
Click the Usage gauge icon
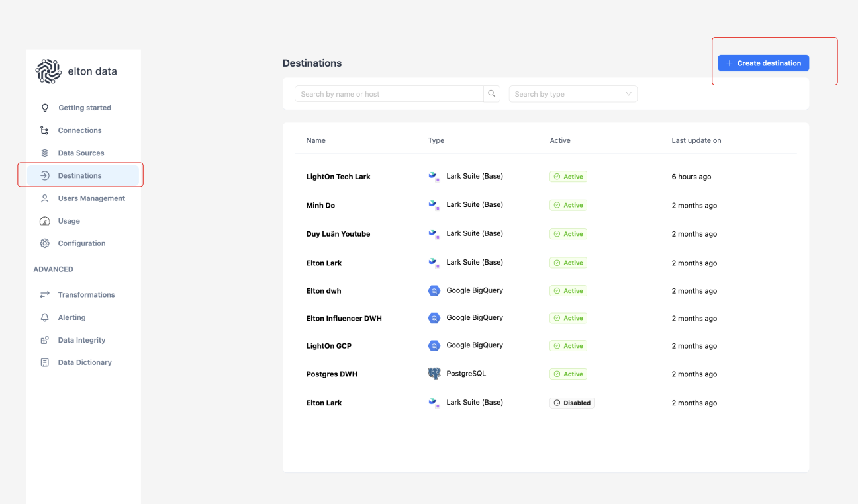pos(44,221)
